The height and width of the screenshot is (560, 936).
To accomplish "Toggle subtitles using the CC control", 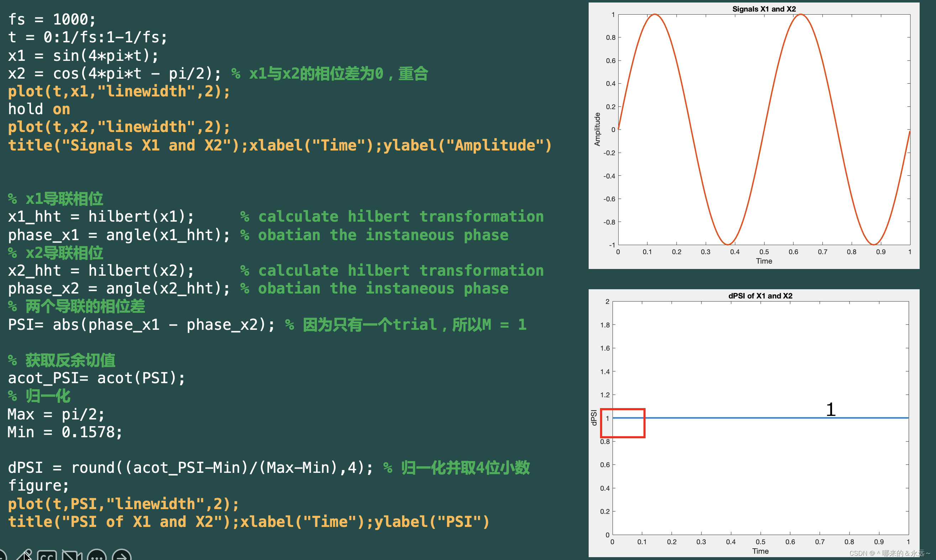I will point(47,555).
